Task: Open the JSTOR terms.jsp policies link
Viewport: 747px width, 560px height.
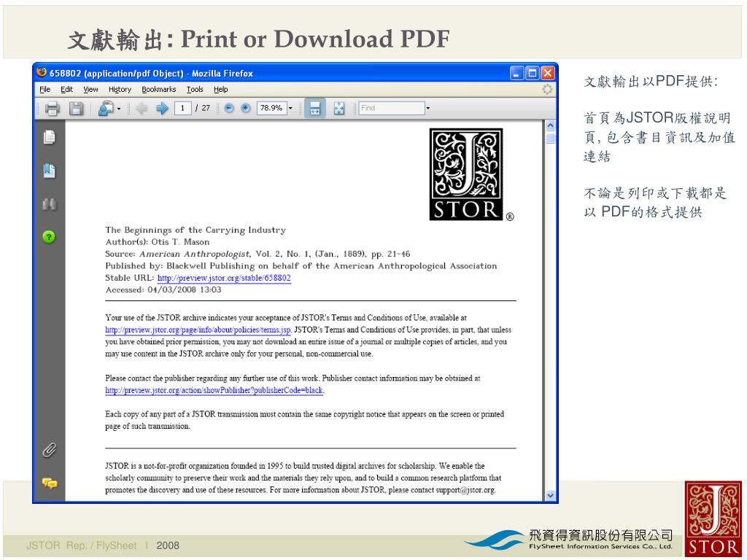Action: [x=198, y=330]
